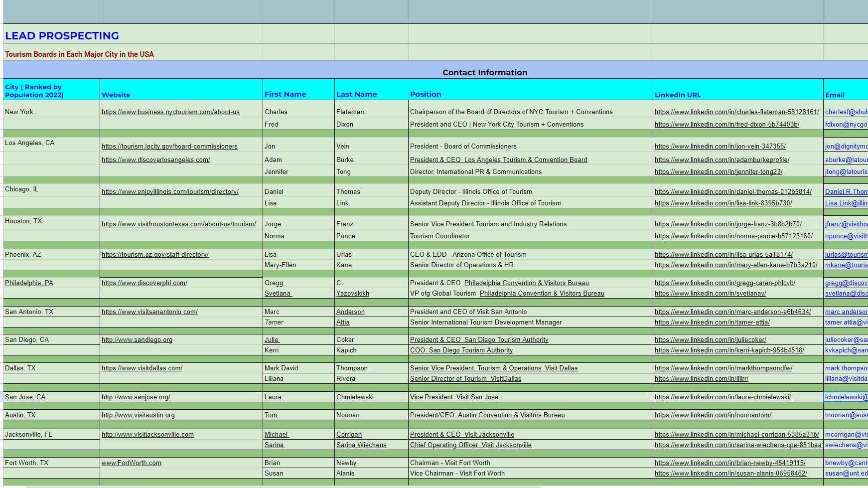
Task: Follow the tamer-attia LinkedIn URL
Action: pos(712,323)
